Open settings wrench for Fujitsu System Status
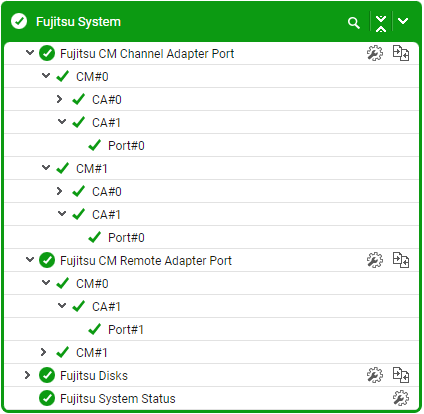Image resolution: width=424 pixels, height=414 pixels. pos(401,398)
